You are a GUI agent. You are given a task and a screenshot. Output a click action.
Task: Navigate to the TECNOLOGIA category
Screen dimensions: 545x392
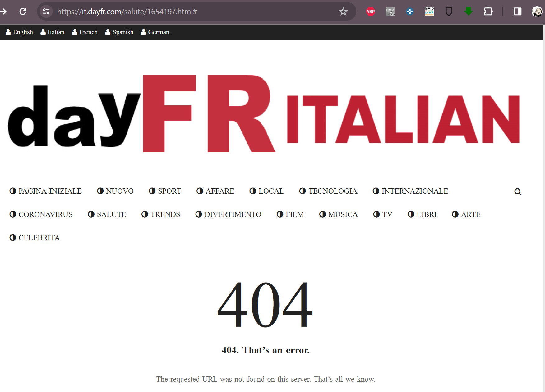click(x=328, y=191)
